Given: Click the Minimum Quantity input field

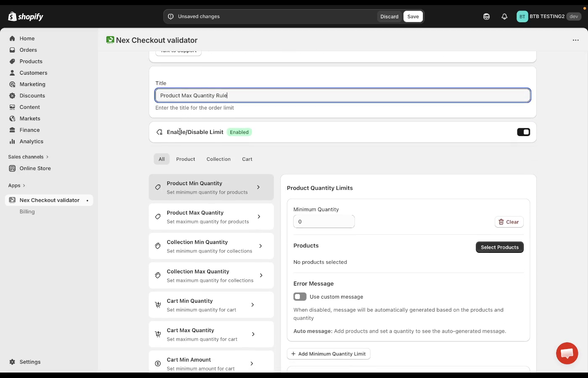Looking at the screenshot, I should pyautogui.click(x=324, y=221).
